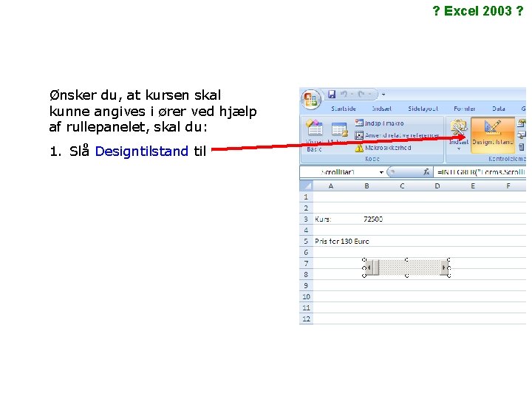Image resolution: width=532 pixels, height=399 pixels.
Task: Select column C header
Action: pyautogui.click(x=402, y=186)
